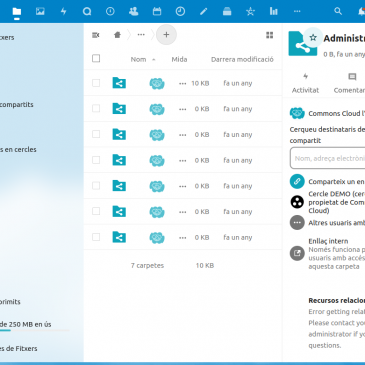Open the Calendar app
The height and width of the screenshot is (365, 365).
tap(157, 12)
